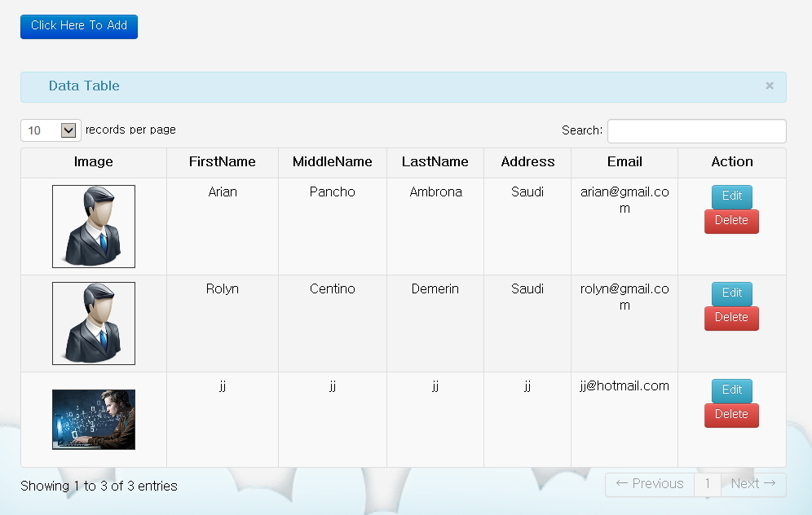Delete the Arian Ambrona record
The width and height of the screenshot is (812, 515).
[x=731, y=221]
